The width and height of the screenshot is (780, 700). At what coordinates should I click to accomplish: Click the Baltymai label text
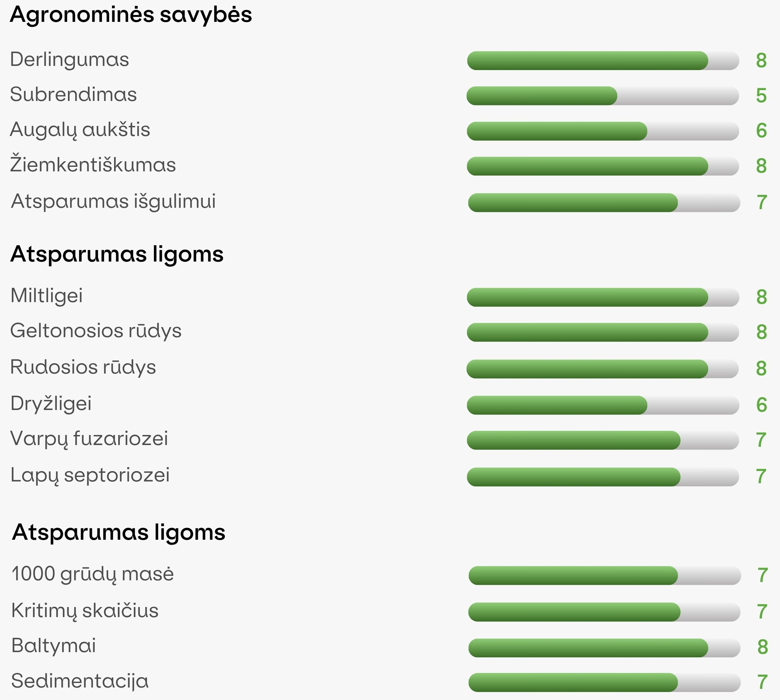coord(54,646)
